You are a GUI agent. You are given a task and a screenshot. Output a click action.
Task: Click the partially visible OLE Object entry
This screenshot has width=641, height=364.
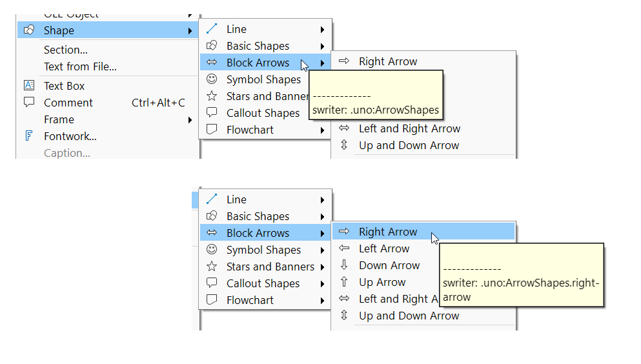(x=71, y=14)
